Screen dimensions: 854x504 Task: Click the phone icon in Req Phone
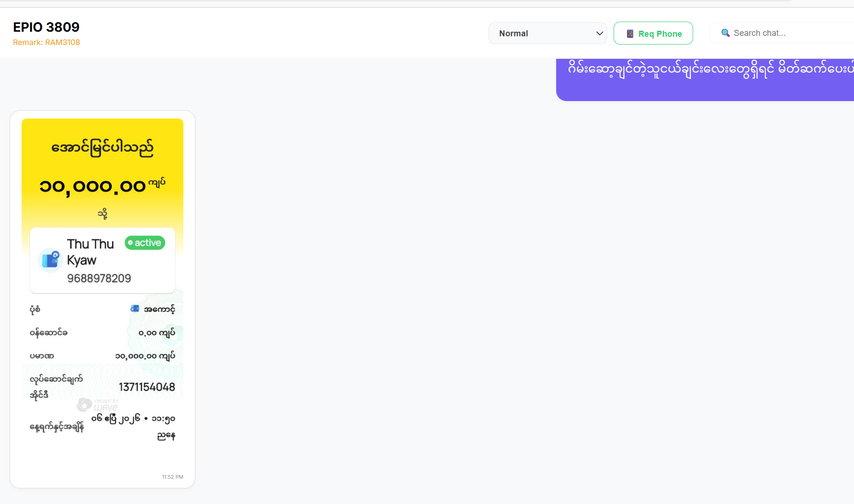(x=630, y=34)
